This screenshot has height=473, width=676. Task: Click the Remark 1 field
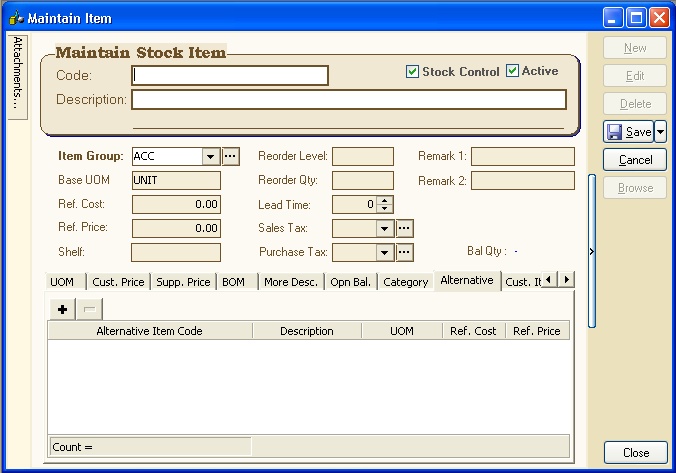click(x=523, y=157)
